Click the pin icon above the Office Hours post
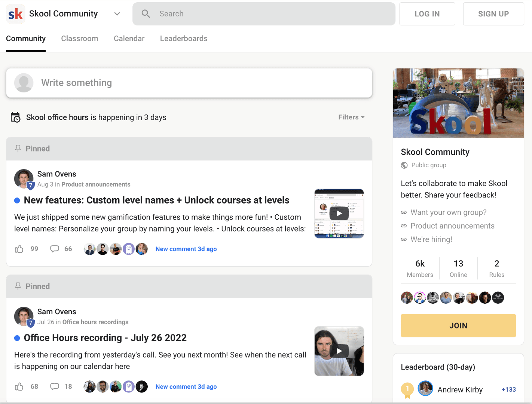Image resolution: width=532 pixels, height=404 pixels. coord(18,286)
